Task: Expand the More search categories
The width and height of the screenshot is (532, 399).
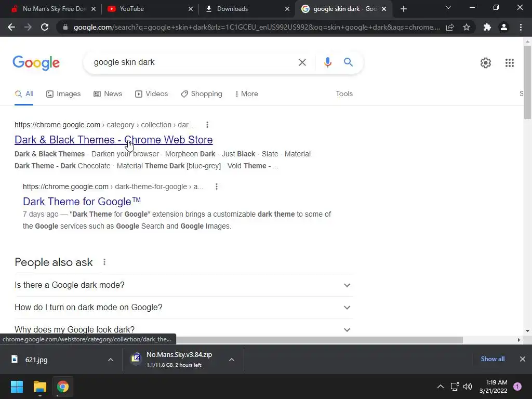Action: (x=246, y=94)
